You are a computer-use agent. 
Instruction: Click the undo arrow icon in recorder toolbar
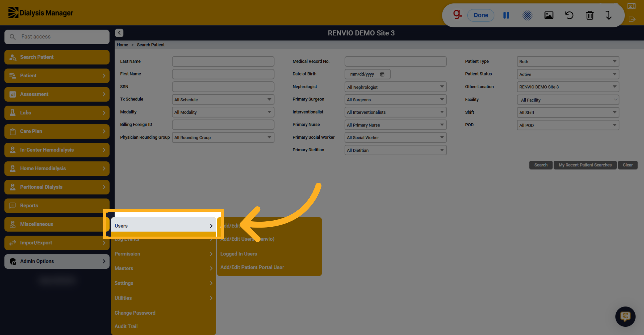click(x=569, y=15)
